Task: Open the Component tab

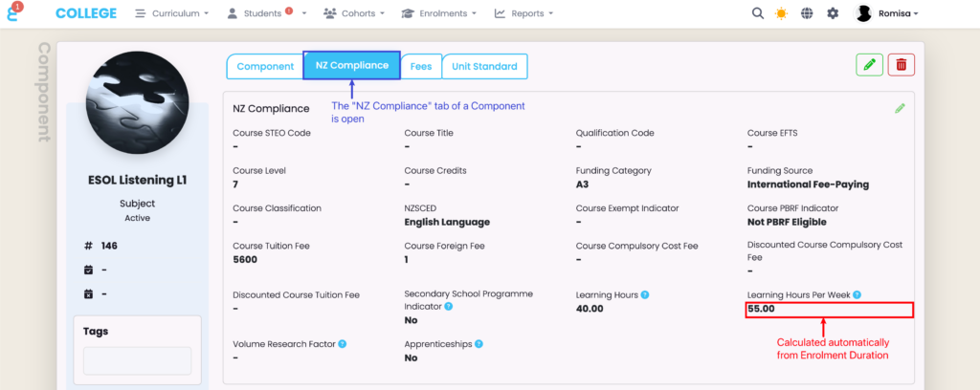Action: coord(265,66)
